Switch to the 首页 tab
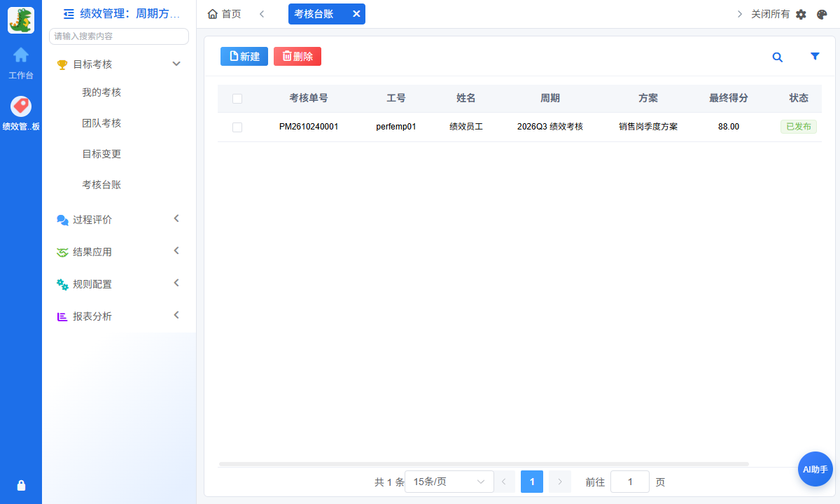Viewport: 840px width, 504px height. tap(225, 14)
